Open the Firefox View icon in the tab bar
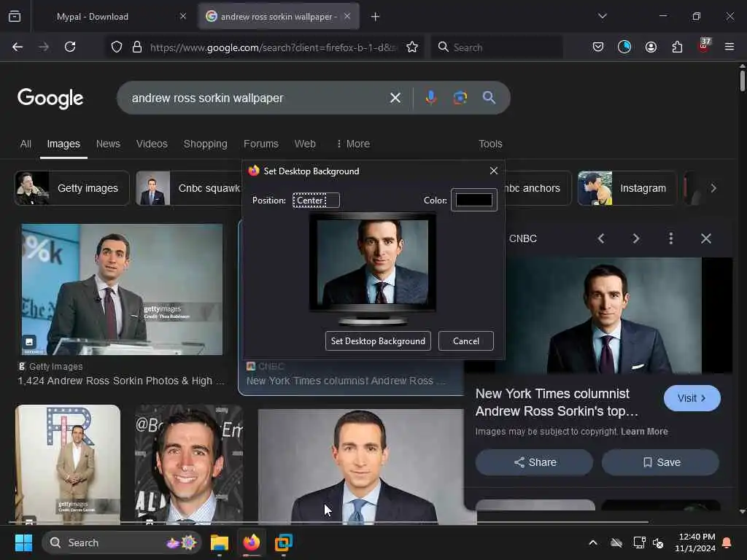 tap(15, 17)
